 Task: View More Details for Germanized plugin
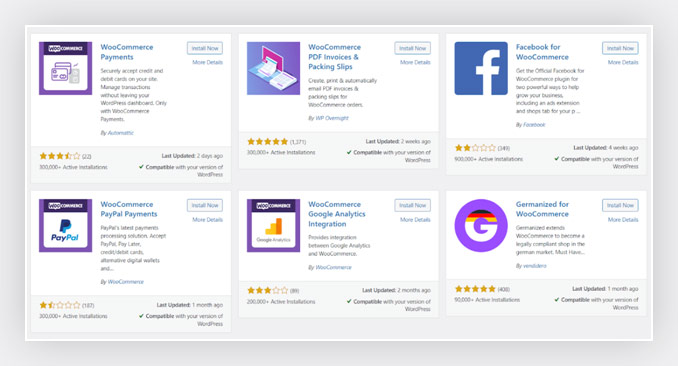point(623,220)
